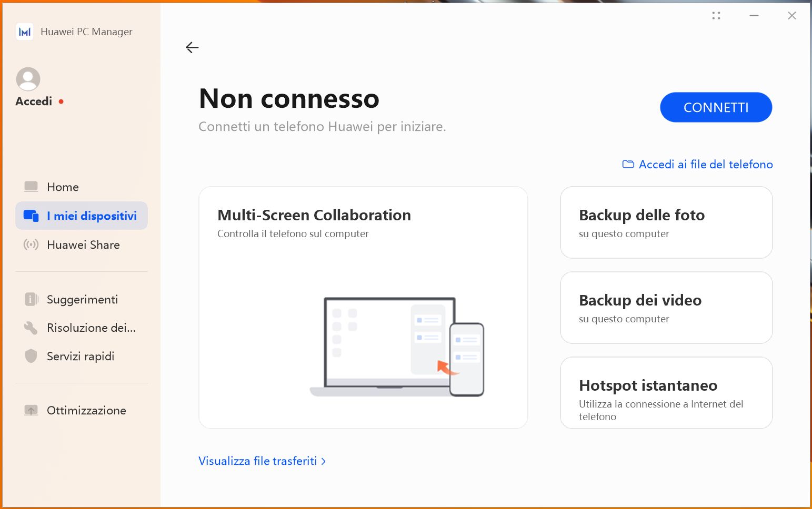
Task: Click 'Controlla il telefono sul computer' subtitle
Action: [x=293, y=233]
